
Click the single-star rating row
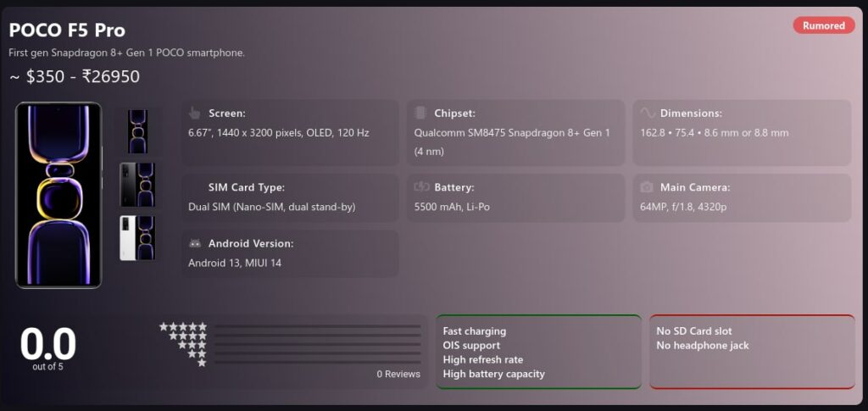click(202, 363)
